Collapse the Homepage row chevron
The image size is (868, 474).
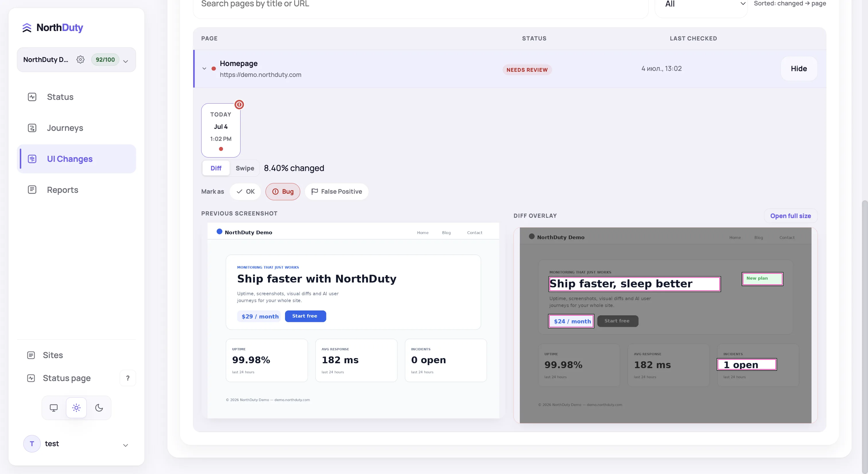tap(204, 69)
